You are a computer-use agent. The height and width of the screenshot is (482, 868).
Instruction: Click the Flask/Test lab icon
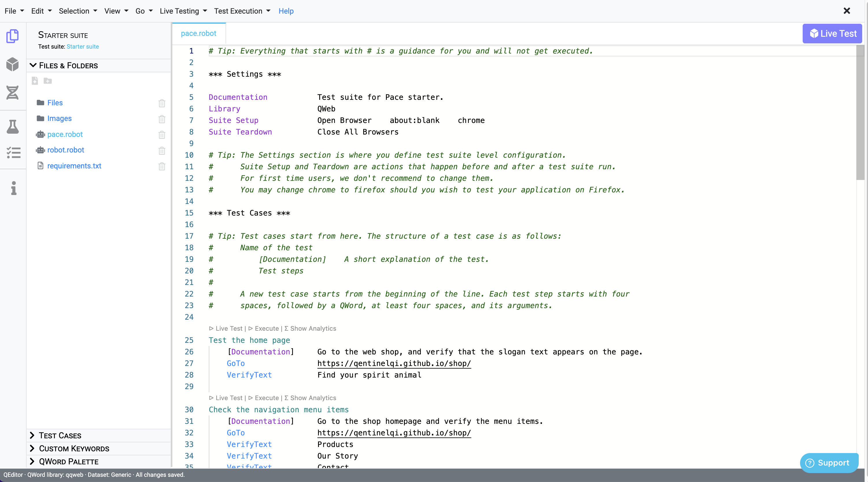click(13, 126)
